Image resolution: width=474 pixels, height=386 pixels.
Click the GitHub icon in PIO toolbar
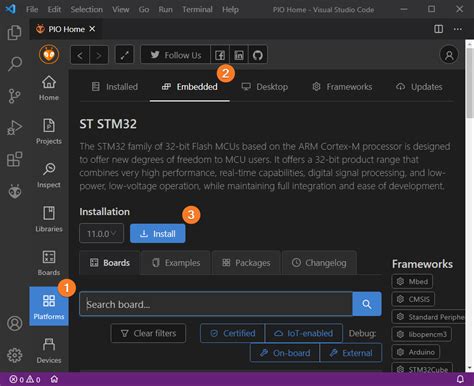257,55
